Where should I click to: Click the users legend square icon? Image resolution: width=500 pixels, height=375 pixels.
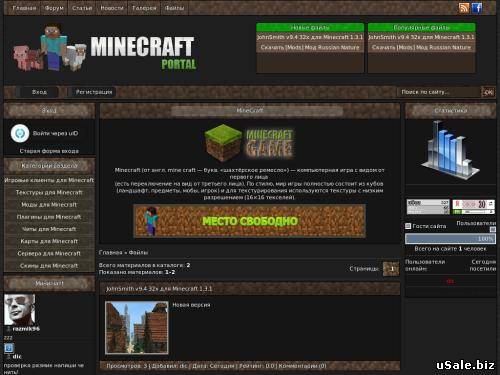tap(493, 229)
